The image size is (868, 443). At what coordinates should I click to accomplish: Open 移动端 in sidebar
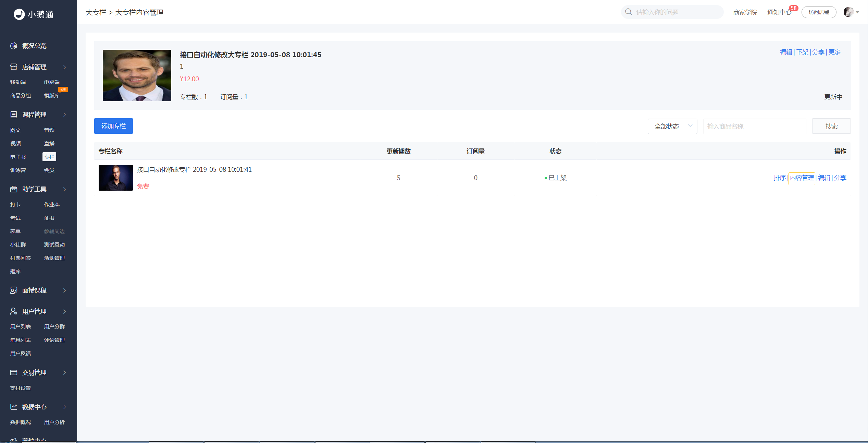pyautogui.click(x=18, y=82)
